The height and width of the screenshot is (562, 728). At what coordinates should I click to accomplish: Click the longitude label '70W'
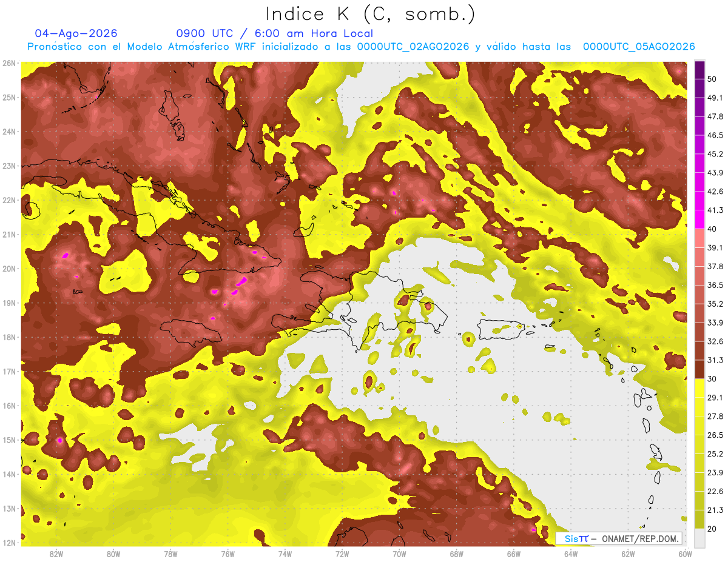[399, 554]
